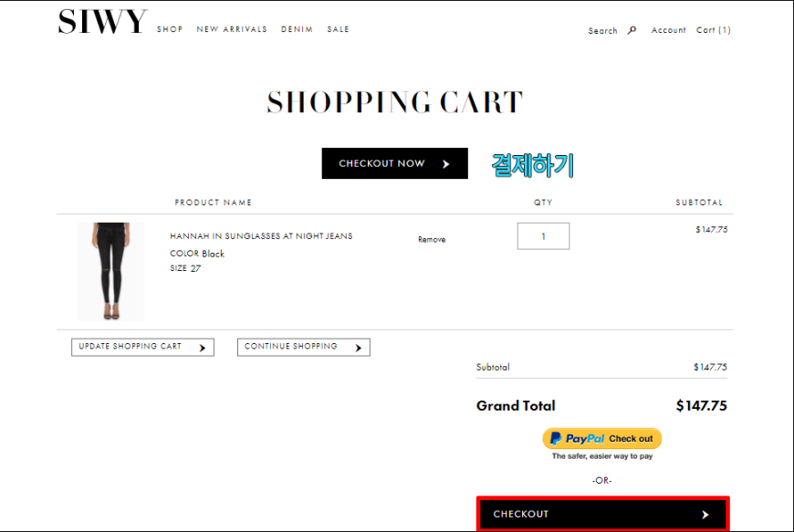
Task: Click the Search text in the header
Action: point(602,31)
